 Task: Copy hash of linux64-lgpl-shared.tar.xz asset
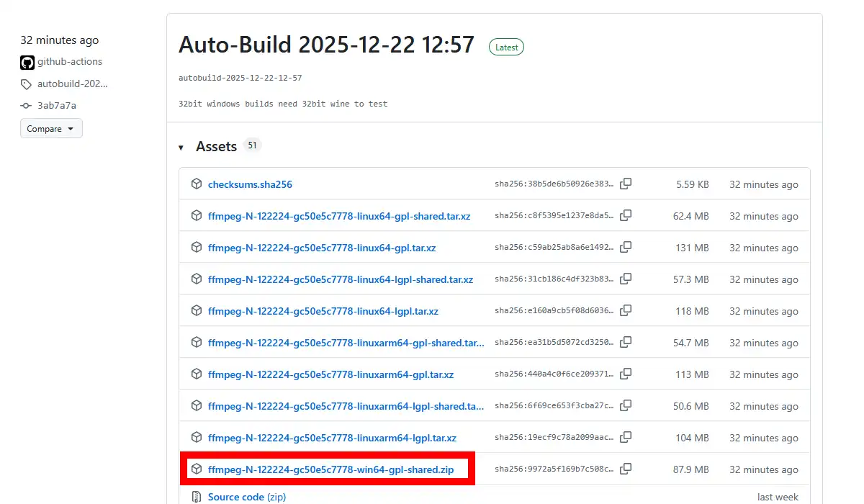coord(626,279)
